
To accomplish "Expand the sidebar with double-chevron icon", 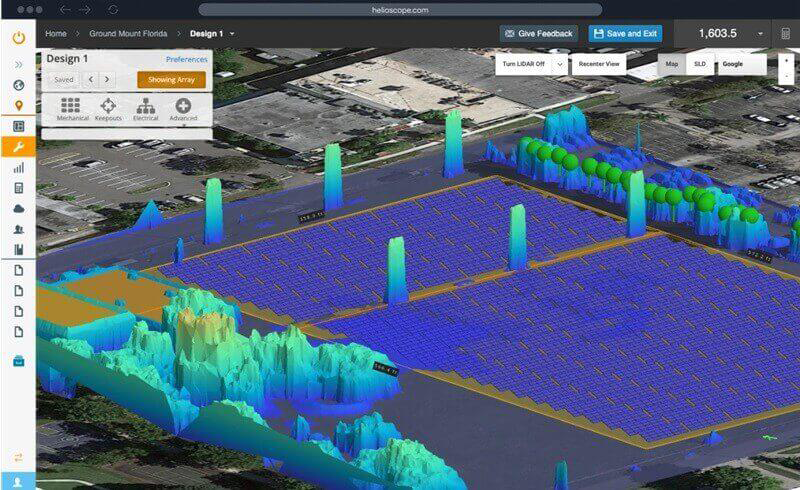I will pos(18,64).
